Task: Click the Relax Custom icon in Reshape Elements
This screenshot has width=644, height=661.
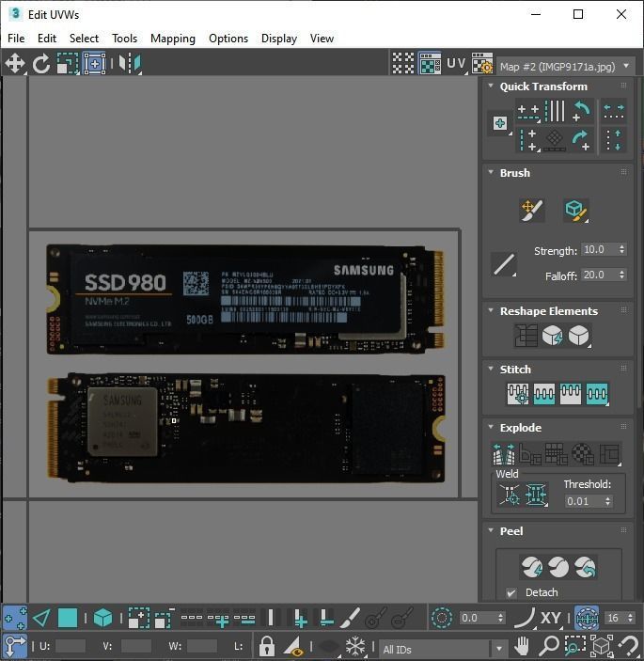Action: coord(579,336)
